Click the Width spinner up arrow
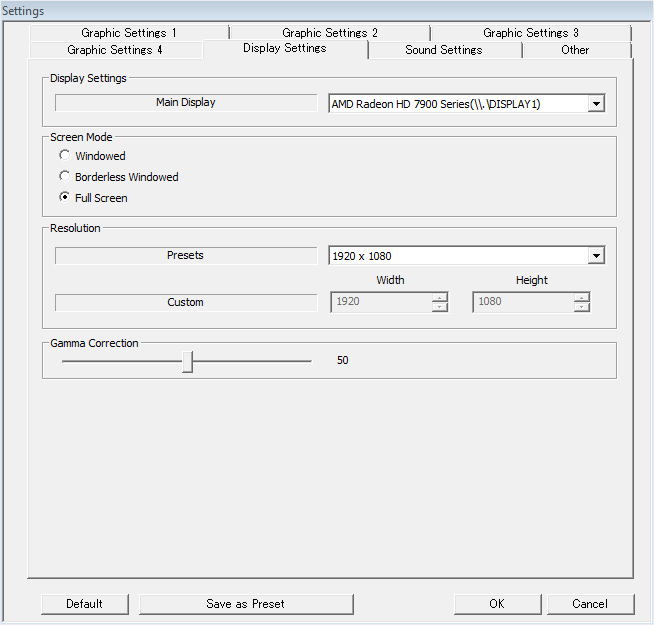 tap(440, 297)
